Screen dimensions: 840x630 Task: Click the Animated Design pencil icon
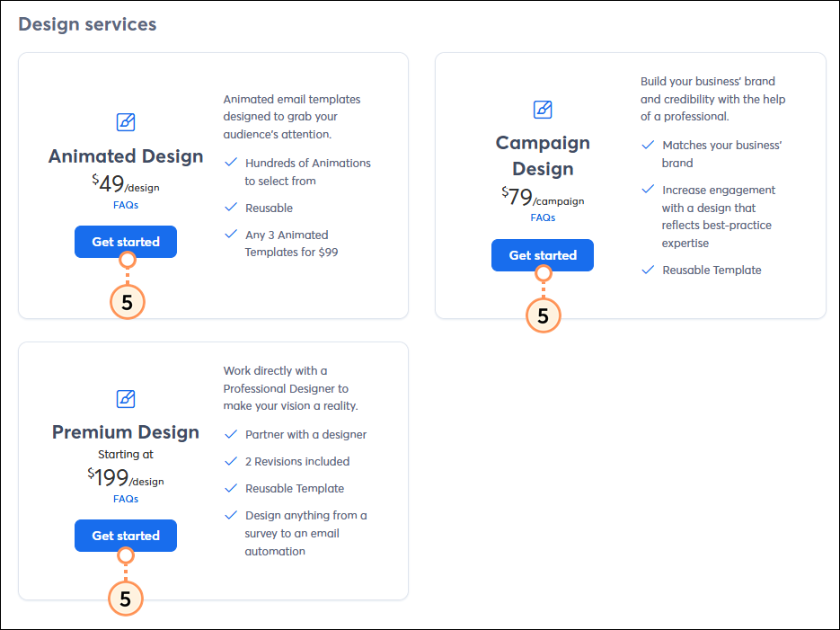(x=126, y=121)
